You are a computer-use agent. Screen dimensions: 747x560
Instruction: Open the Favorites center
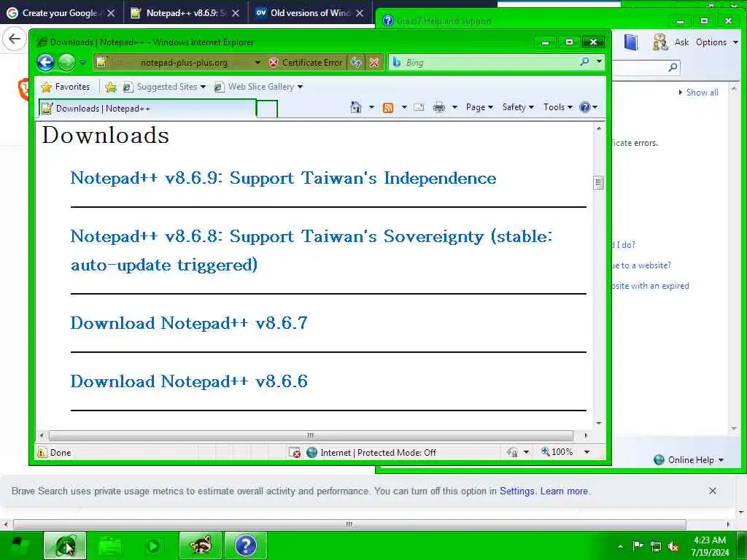tap(66, 87)
